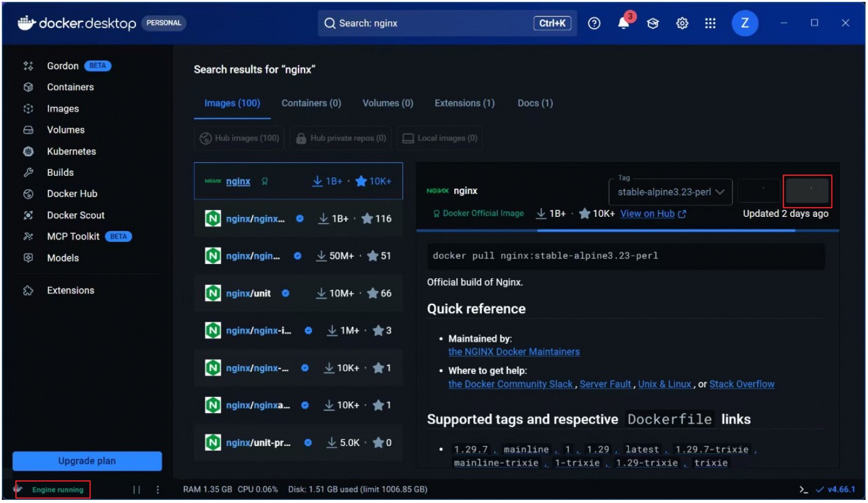
Task: Click the docker pull nginx:stable-alpine3.23-perl command
Action: coord(626,255)
